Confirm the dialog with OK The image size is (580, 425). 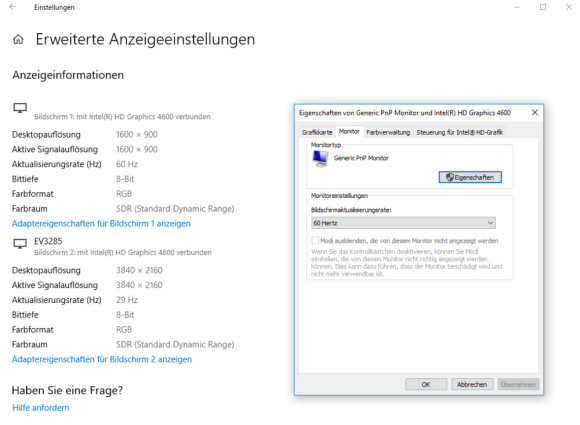point(426,384)
